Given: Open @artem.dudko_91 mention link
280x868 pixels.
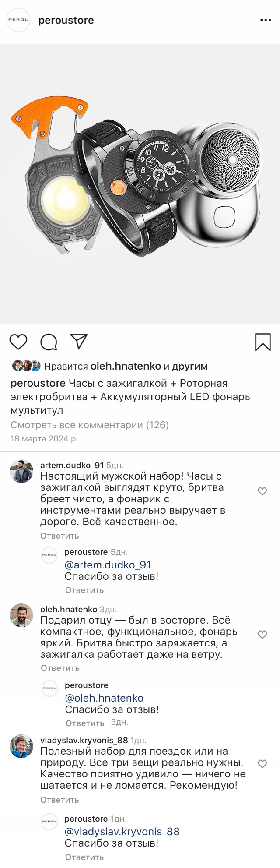Looking at the screenshot, I should (x=108, y=565).
